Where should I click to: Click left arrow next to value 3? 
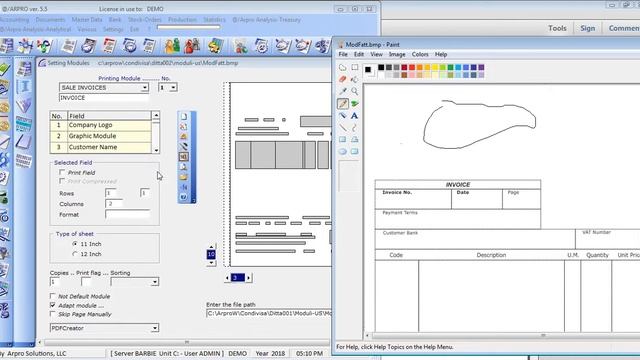(227, 278)
